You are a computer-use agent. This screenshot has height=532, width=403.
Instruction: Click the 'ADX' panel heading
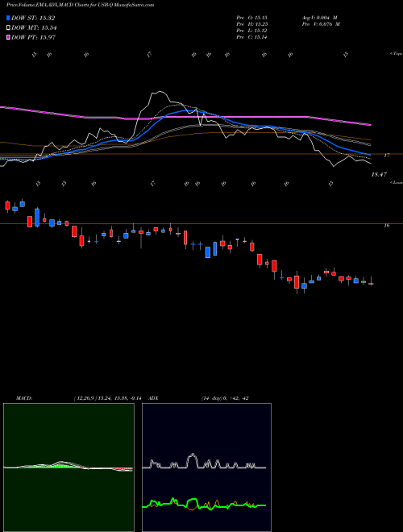point(153,398)
